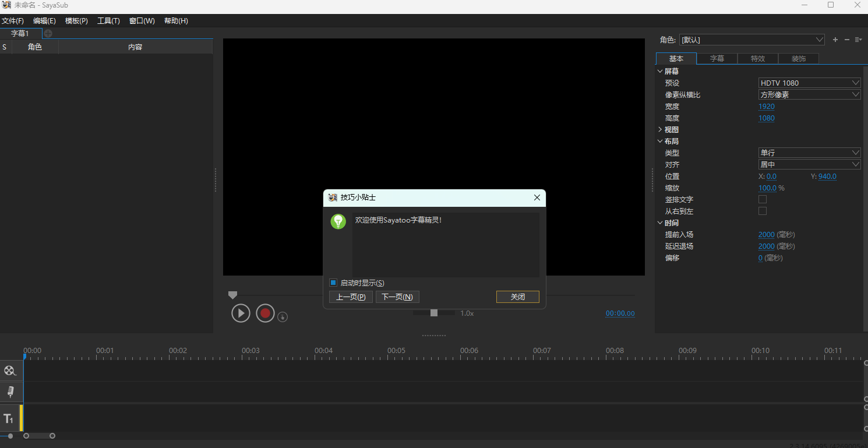Open the role list options icon
The height and width of the screenshot is (448, 868).
[x=859, y=40]
